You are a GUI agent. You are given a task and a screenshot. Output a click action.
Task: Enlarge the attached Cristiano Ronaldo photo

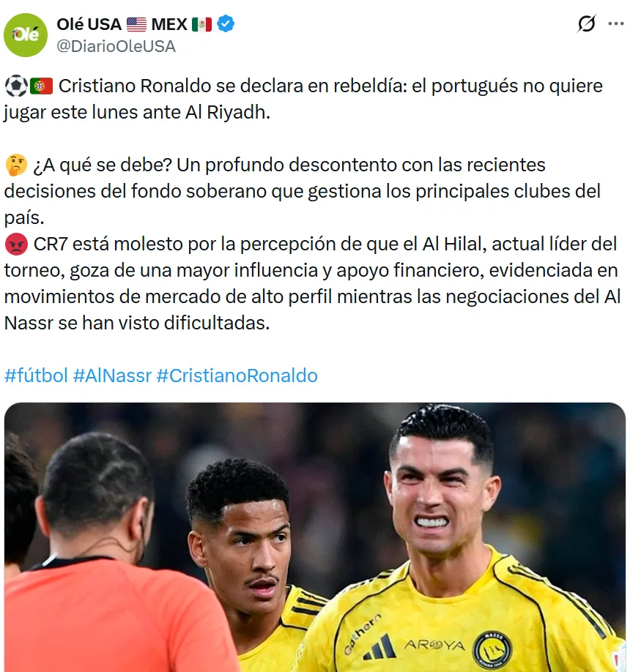coord(315,537)
